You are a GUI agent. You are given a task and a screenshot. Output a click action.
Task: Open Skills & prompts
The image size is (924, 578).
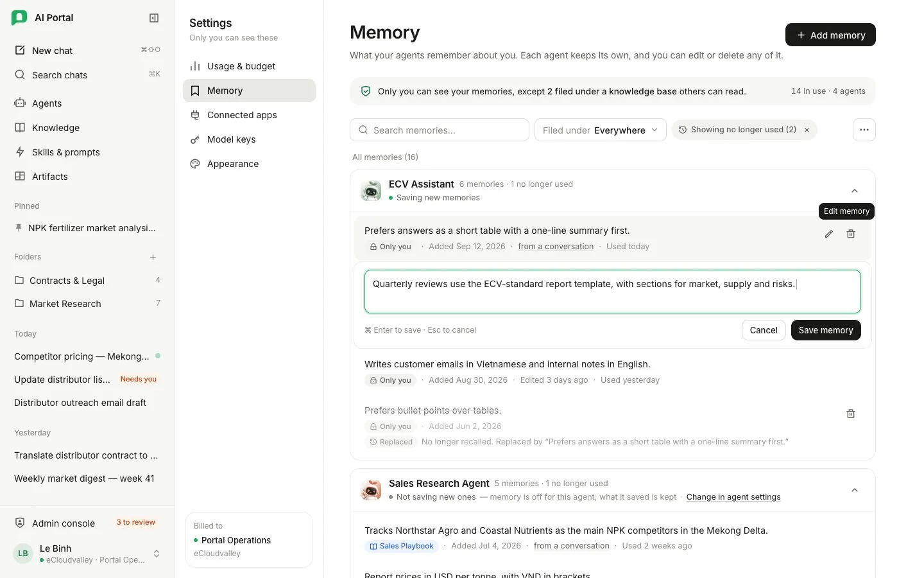point(87,152)
